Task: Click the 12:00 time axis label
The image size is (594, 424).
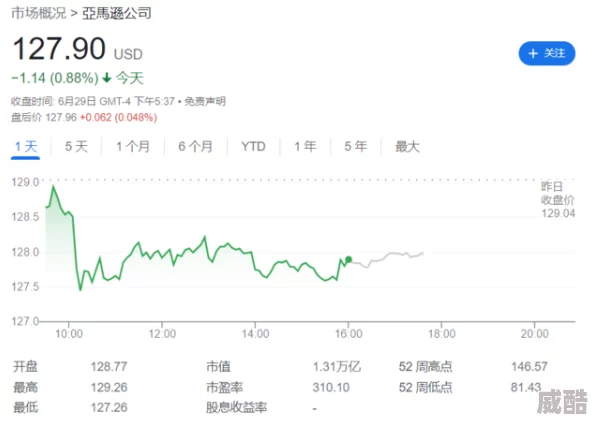Action: point(162,334)
